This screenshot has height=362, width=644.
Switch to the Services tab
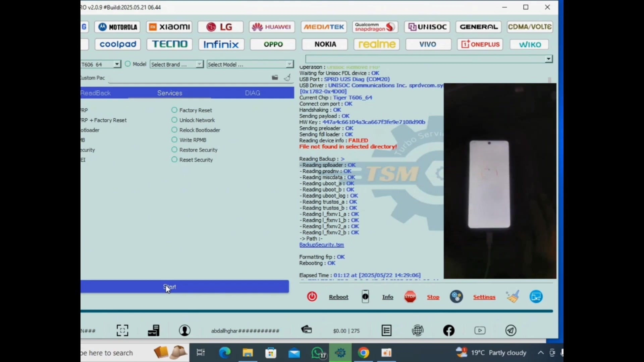(170, 93)
